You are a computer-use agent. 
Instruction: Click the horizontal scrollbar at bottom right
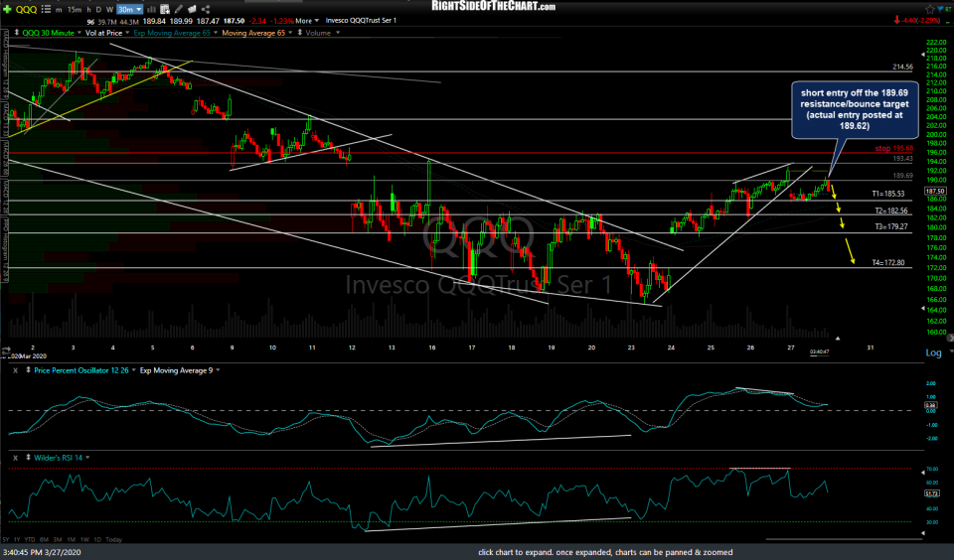coord(844,539)
